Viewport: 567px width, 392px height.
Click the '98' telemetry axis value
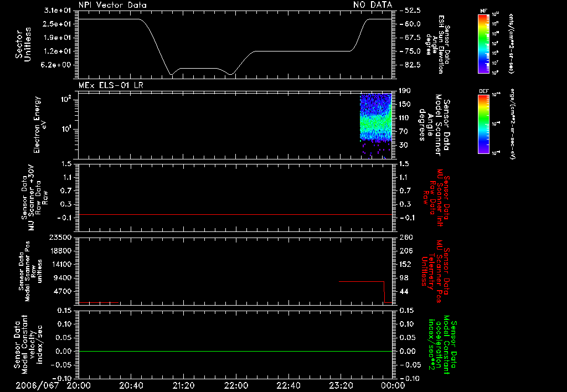click(404, 278)
